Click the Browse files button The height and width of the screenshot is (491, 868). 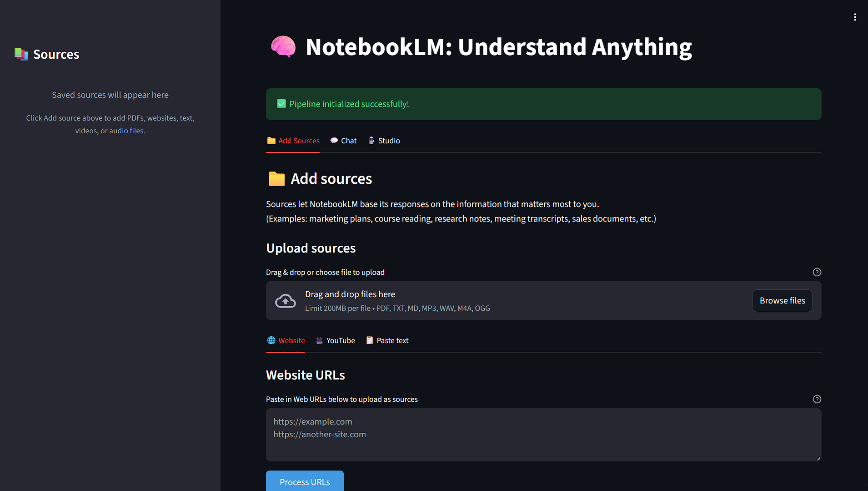pyautogui.click(x=782, y=301)
